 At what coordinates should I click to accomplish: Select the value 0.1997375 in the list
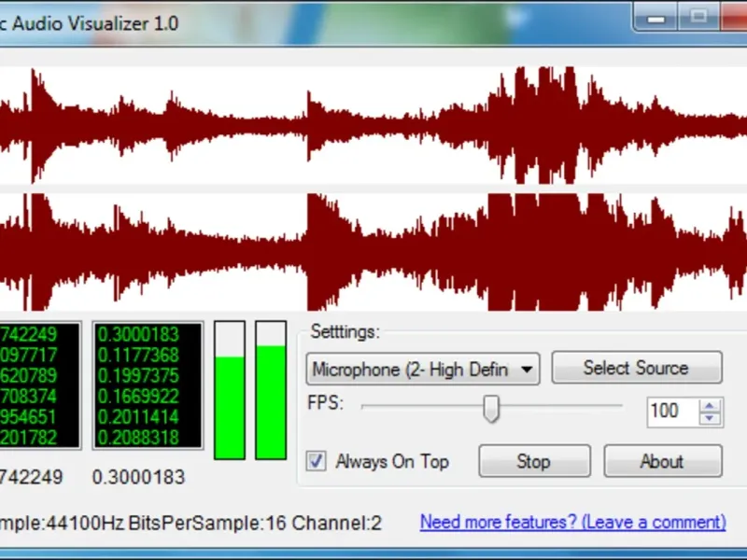[x=138, y=376]
